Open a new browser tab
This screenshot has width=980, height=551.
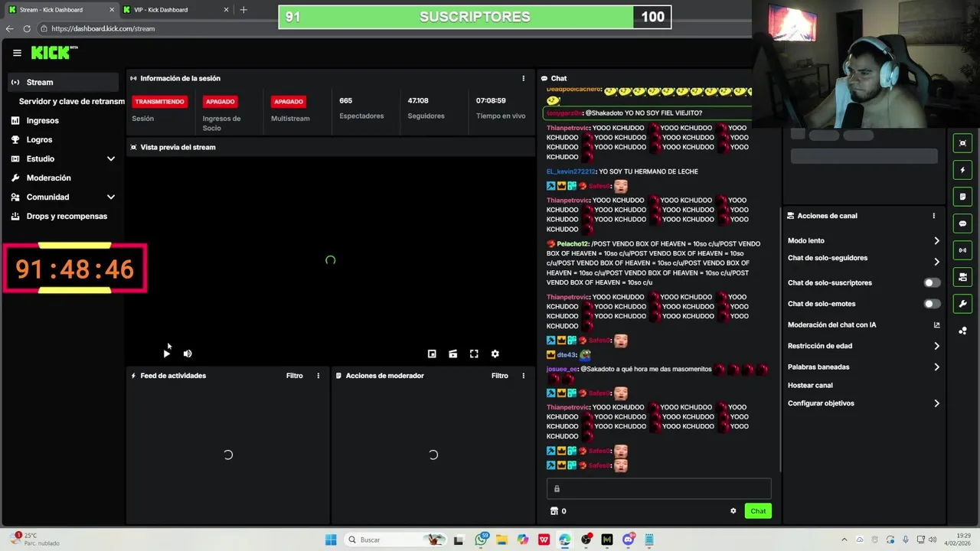[243, 10]
